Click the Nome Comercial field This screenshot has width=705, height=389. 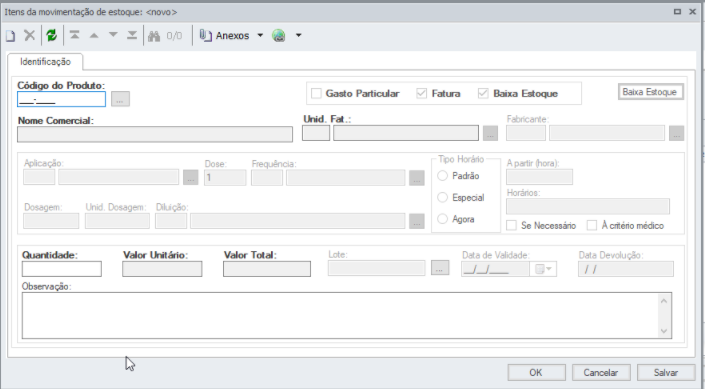coord(155,134)
